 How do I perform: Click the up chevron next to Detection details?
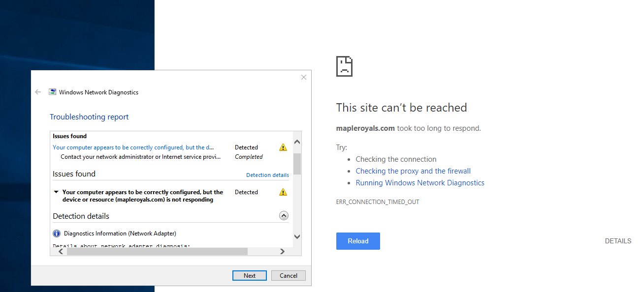tap(284, 215)
